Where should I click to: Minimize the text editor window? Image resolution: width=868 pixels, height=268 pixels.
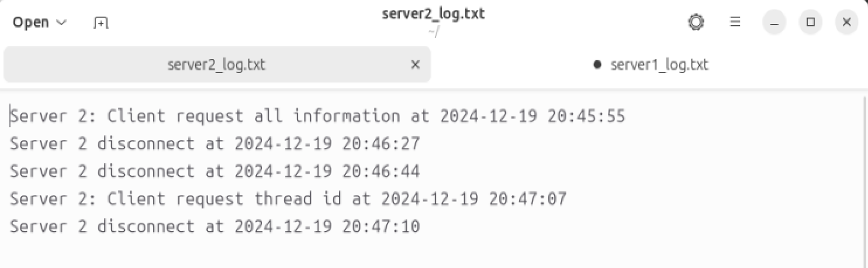click(x=775, y=23)
